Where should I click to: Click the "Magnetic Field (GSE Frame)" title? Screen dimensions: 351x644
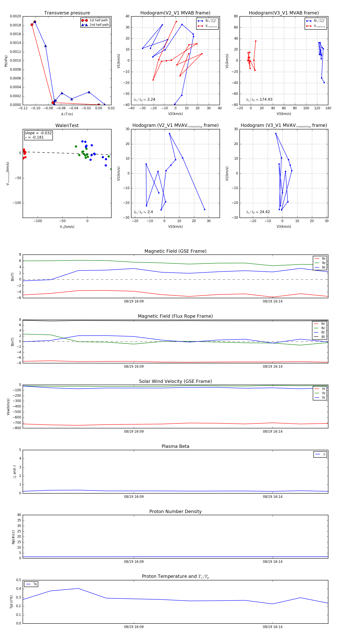click(x=175, y=251)
